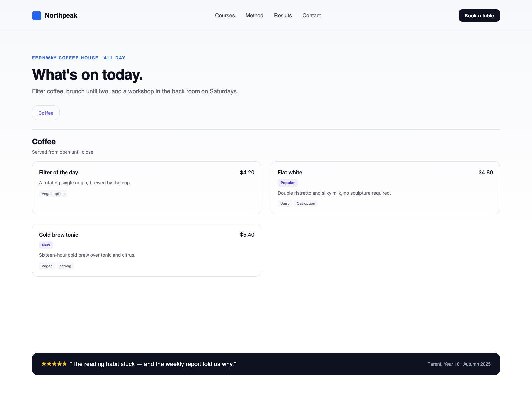Click the Northpeak blue logo icon

click(x=37, y=16)
